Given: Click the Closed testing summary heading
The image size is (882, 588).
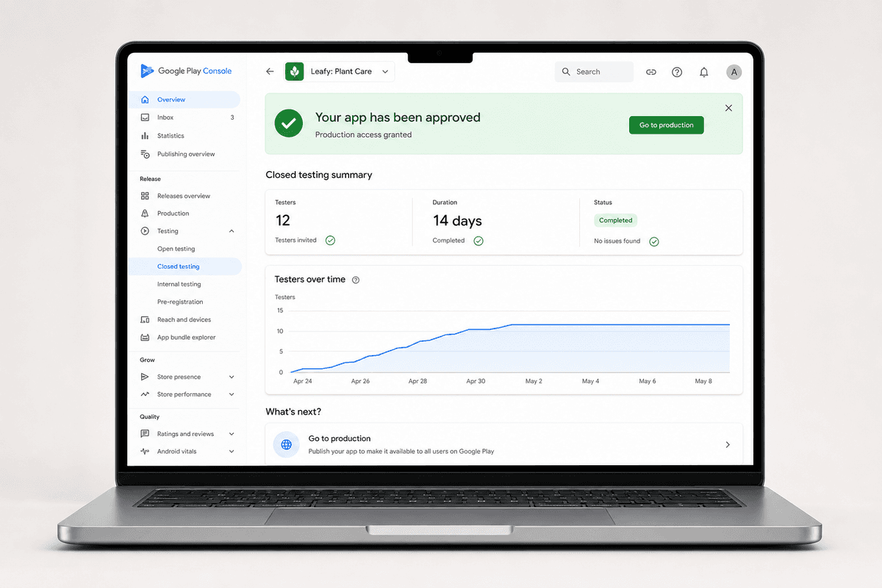Looking at the screenshot, I should [319, 175].
